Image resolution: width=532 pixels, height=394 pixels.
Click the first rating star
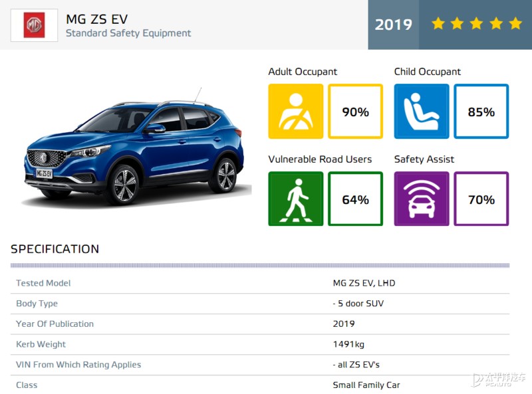tap(439, 24)
